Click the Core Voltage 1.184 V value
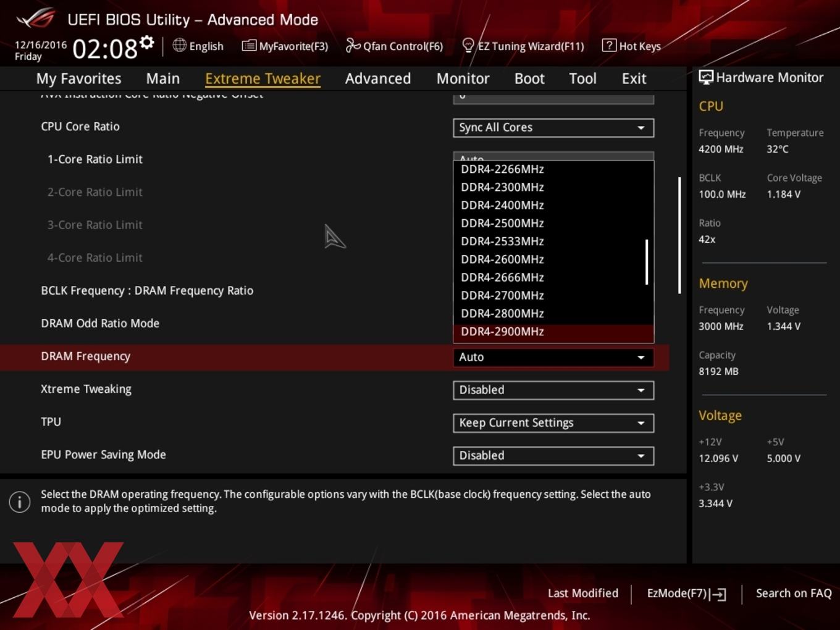The image size is (840, 630). pyautogui.click(x=783, y=194)
